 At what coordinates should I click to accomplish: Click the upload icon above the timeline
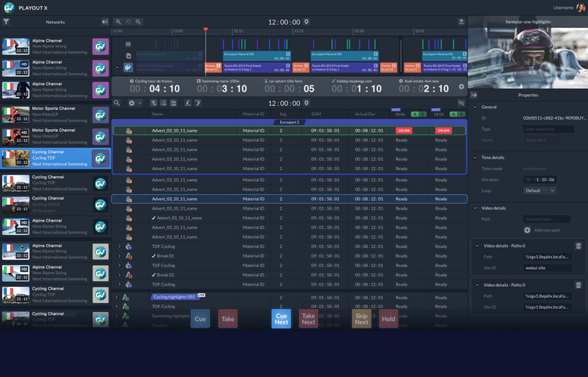coord(461,22)
